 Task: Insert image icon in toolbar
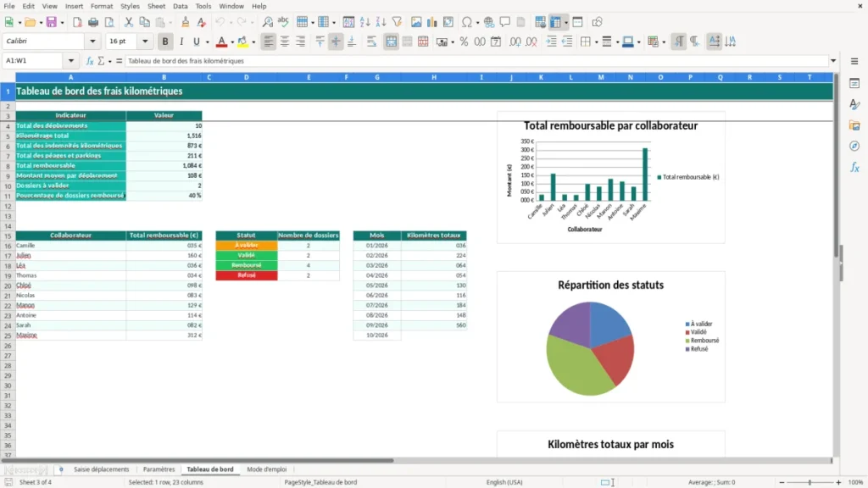[x=416, y=22]
